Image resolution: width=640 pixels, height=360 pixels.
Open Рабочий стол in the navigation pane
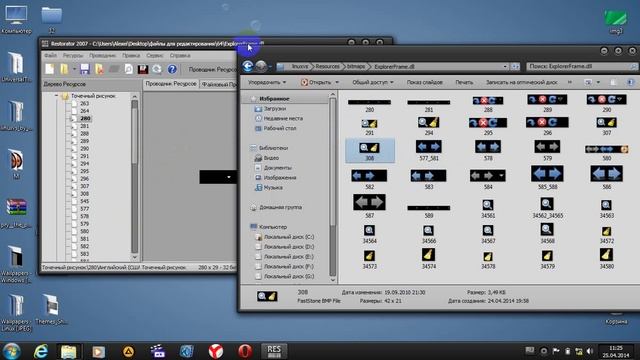click(280, 128)
